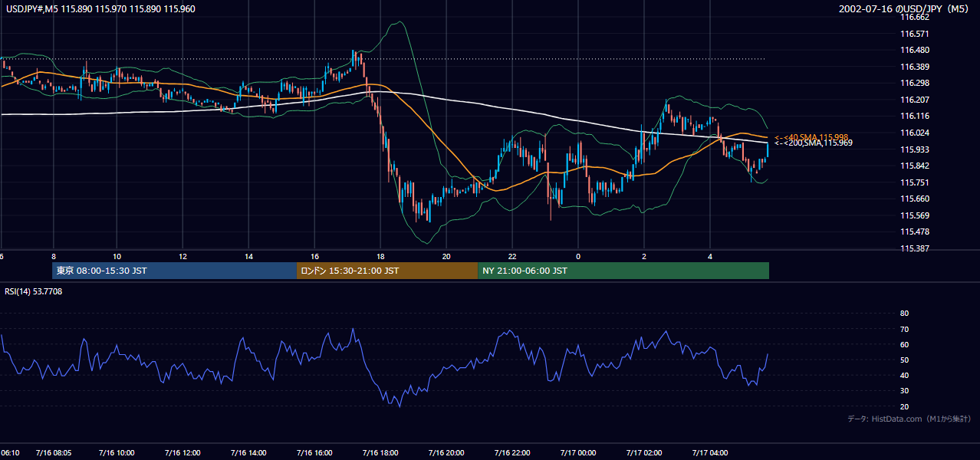Select the NY 21:00-06:00 JST session bar

[623, 271]
